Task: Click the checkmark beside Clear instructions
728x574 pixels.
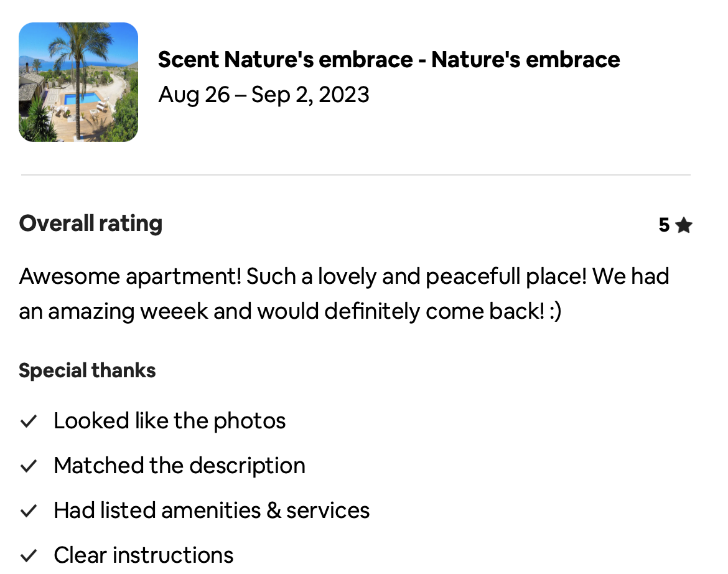Action: pyautogui.click(x=29, y=555)
